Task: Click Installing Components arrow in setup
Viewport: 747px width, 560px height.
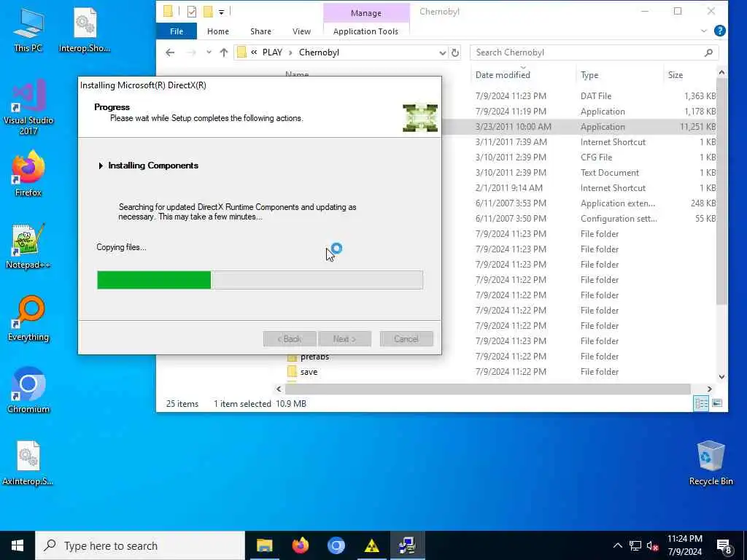Action: coord(101,166)
